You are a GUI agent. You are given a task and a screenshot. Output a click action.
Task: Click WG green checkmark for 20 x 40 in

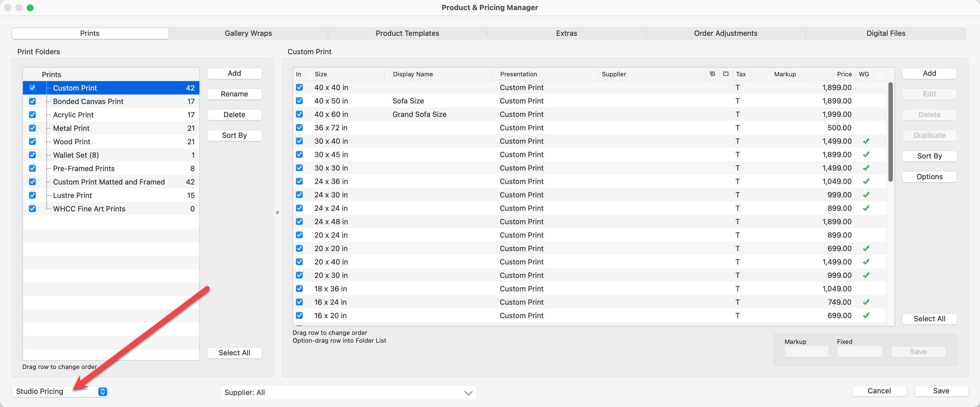866,262
